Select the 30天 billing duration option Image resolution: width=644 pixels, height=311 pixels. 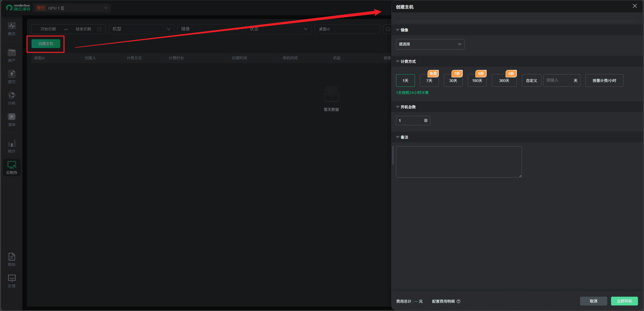click(453, 80)
